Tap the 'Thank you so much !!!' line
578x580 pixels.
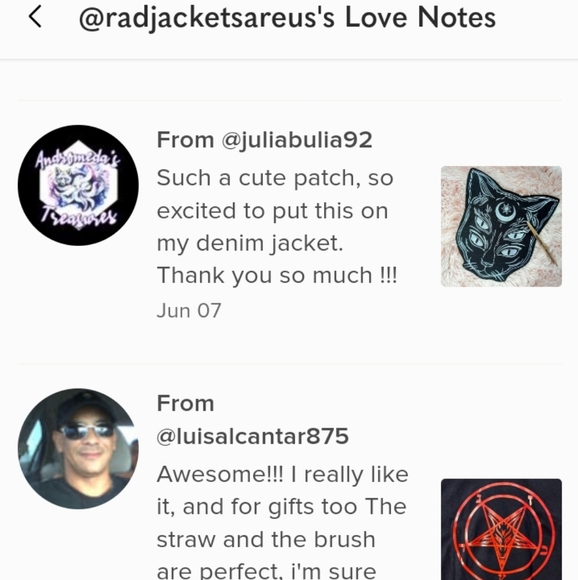pos(277,275)
